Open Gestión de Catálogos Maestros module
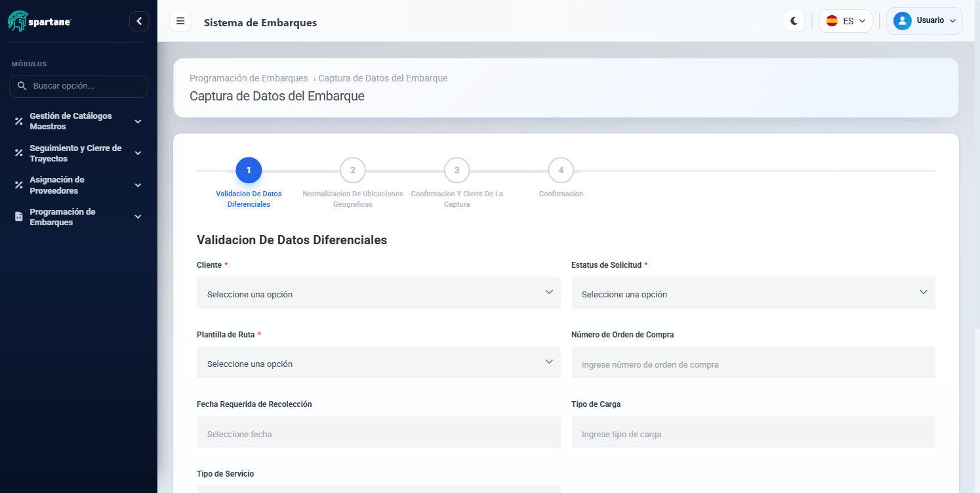This screenshot has height=493, width=980. (x=79, y=121)
